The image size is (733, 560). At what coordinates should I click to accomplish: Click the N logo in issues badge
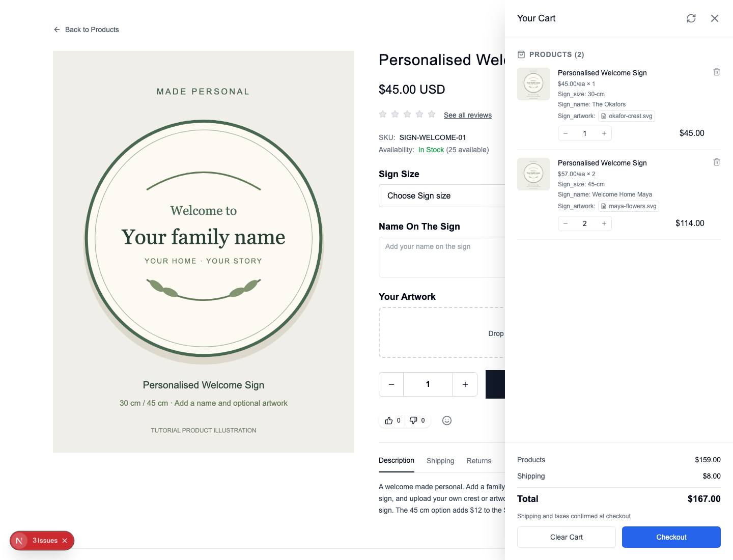pos(19,541)
